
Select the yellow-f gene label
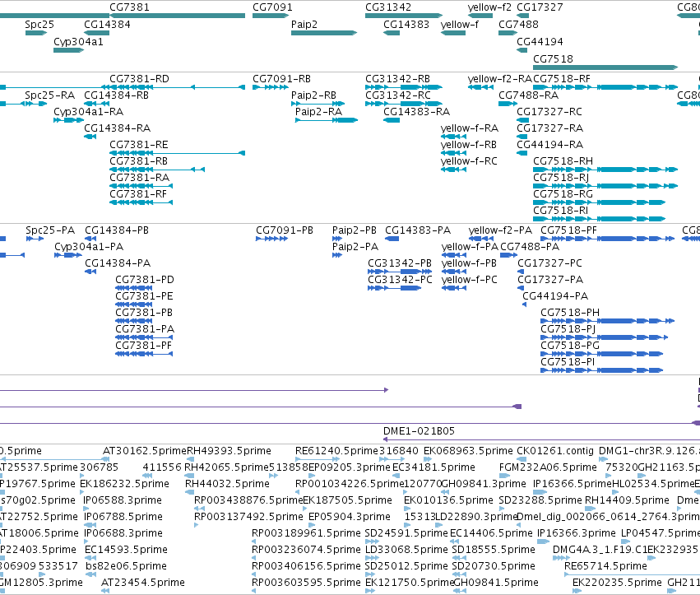click(459, 24)
